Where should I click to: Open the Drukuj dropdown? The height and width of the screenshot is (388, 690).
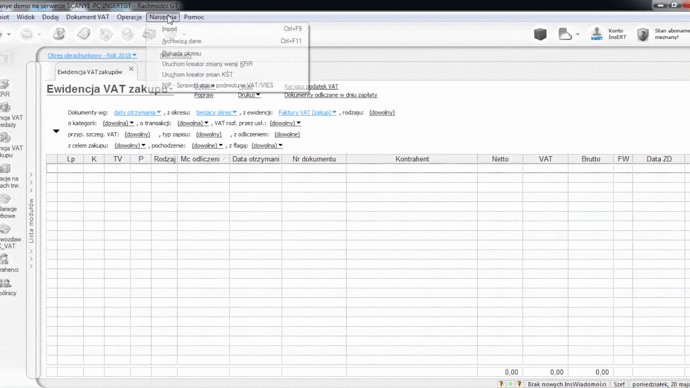249,95
